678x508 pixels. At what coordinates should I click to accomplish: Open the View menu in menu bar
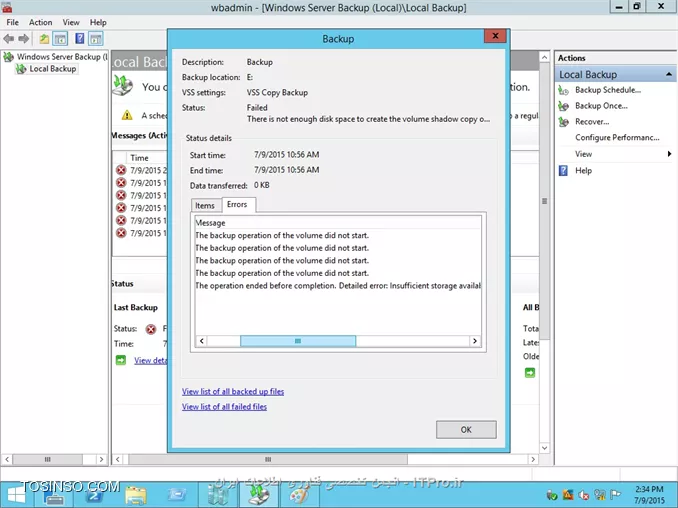point(71,22)
